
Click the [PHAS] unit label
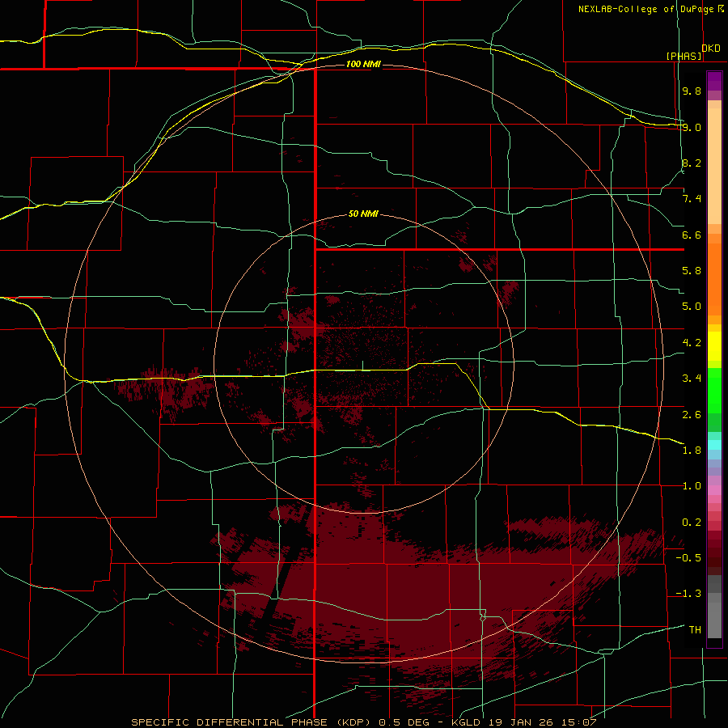684,56
